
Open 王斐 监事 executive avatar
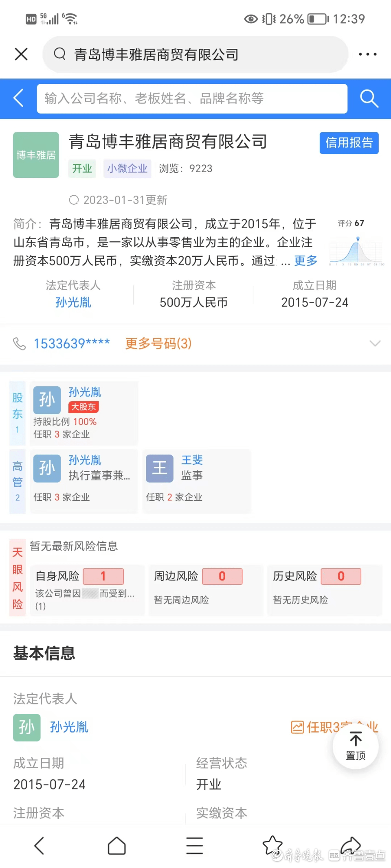click(160, 468)
